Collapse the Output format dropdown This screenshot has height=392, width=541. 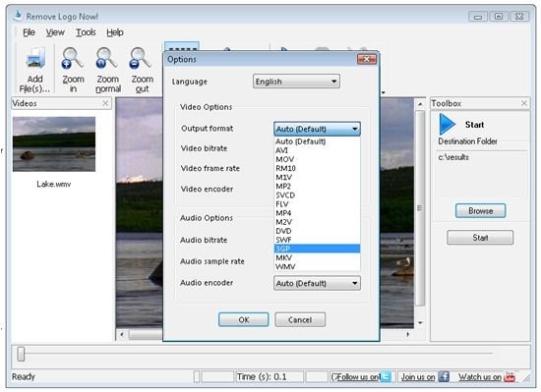pyautogui.click(x=317, y=129)
